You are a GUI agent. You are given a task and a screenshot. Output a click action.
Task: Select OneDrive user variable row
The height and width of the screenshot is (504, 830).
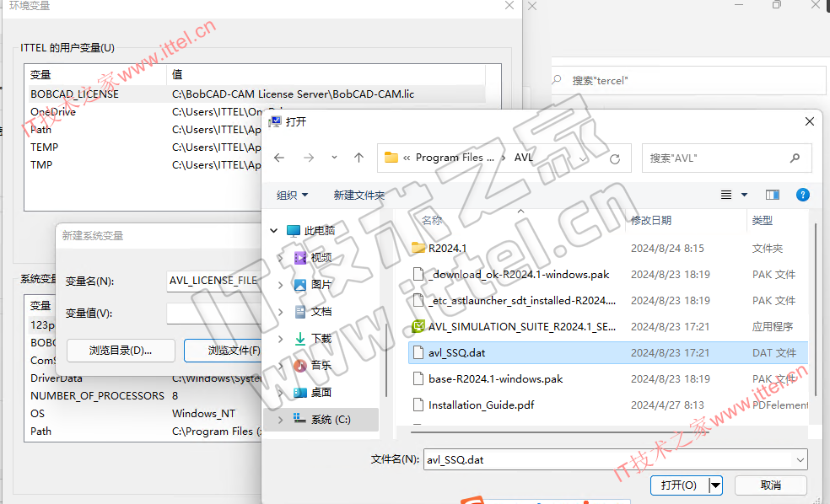[x=146, y=112]
